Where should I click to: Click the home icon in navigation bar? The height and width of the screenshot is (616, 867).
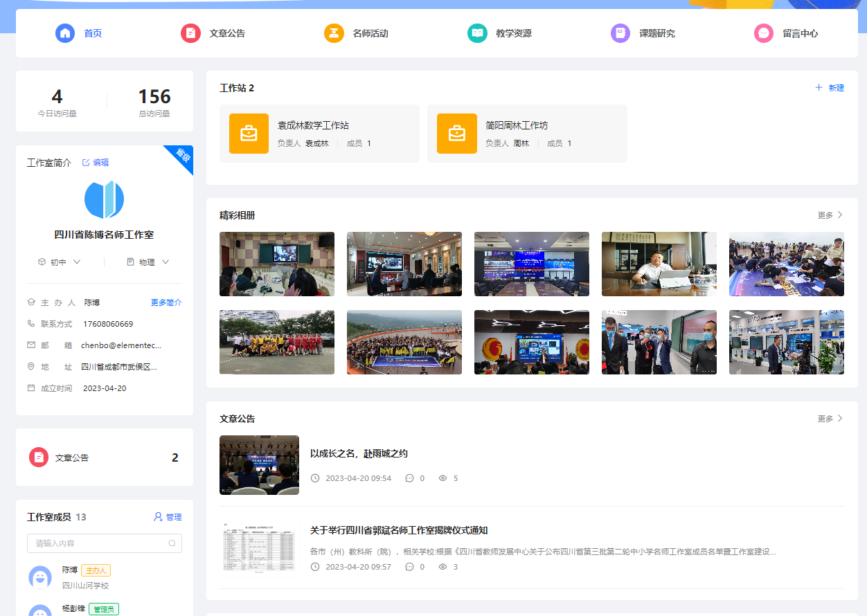click(x=65, y=33)
